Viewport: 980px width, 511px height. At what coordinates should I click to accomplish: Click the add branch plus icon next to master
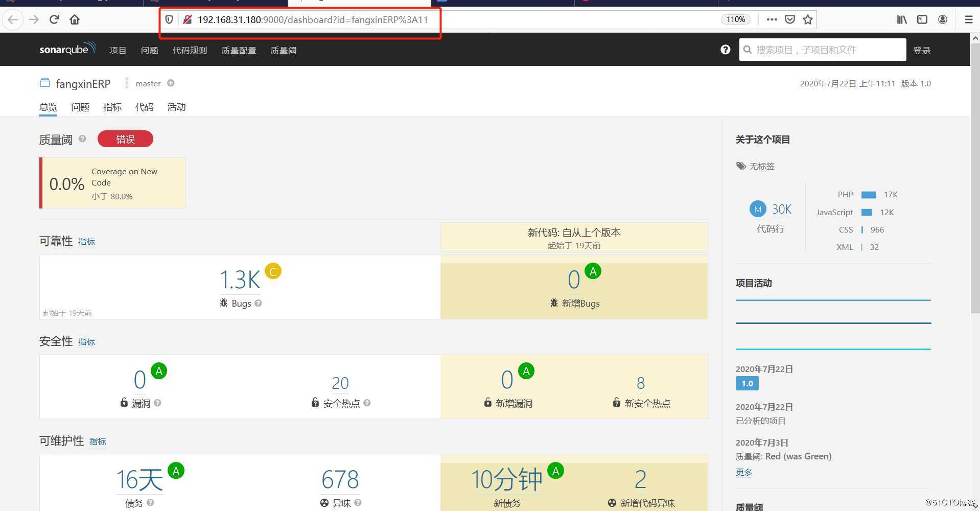click(171, 83)
